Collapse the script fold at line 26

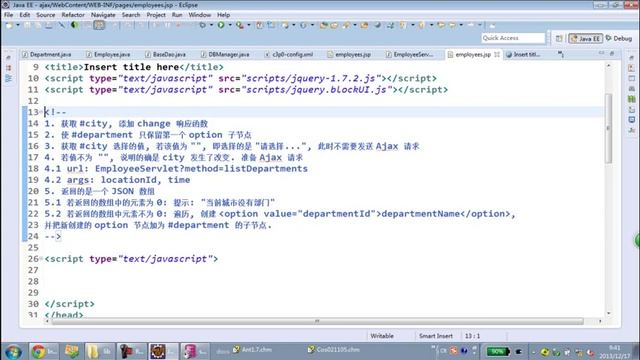click(41, 258)
